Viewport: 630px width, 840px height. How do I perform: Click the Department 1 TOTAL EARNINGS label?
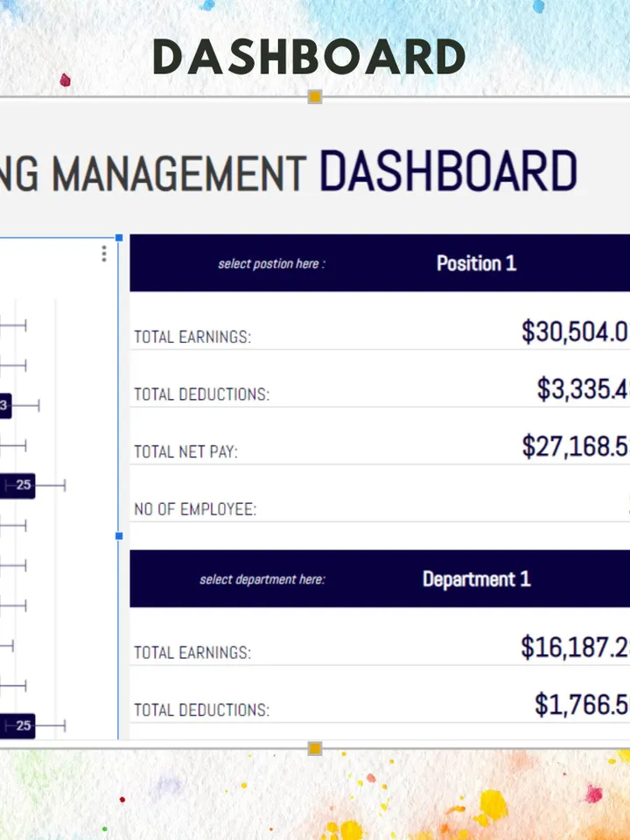pyautogui.click(x=192, y=653)
